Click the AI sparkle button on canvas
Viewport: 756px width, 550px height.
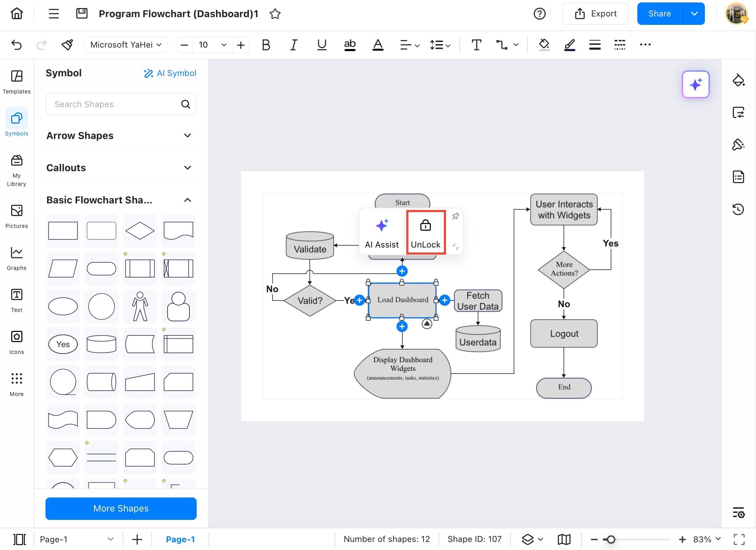pos(695,84)
